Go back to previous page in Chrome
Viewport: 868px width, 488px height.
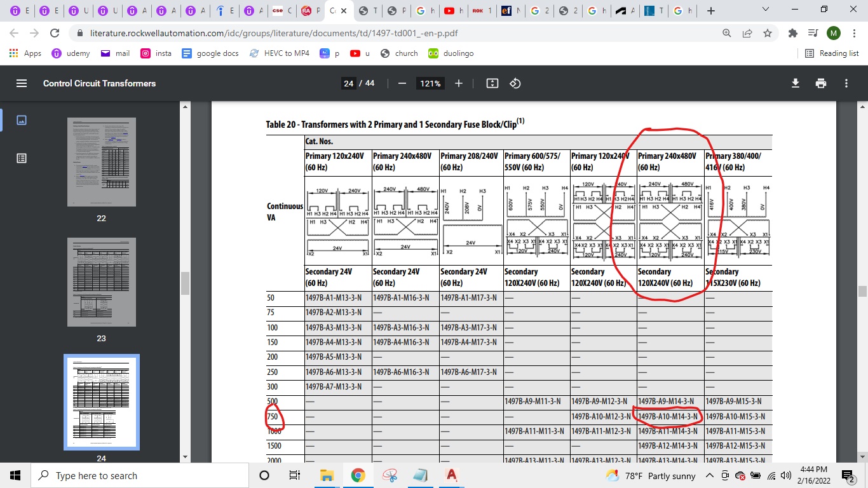coord(15,33)
